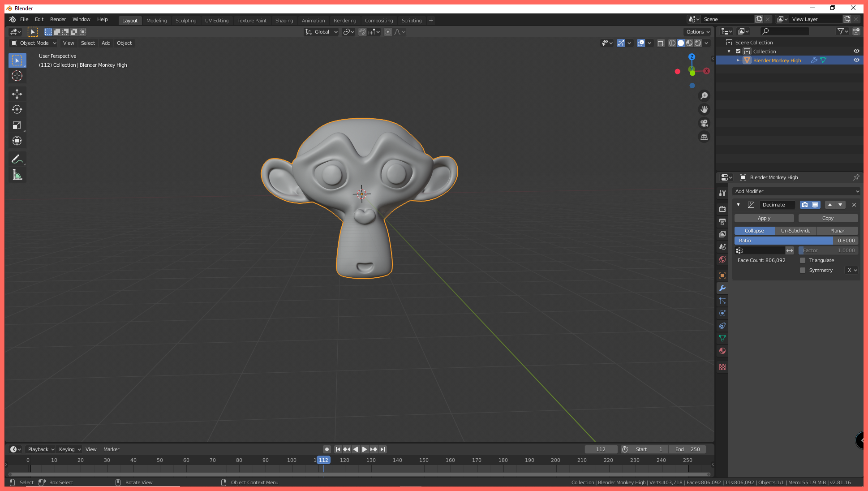Open the Object Mode dropdown
The width and height of the screenshot is (868, 491).
click(x=34, y=43)
